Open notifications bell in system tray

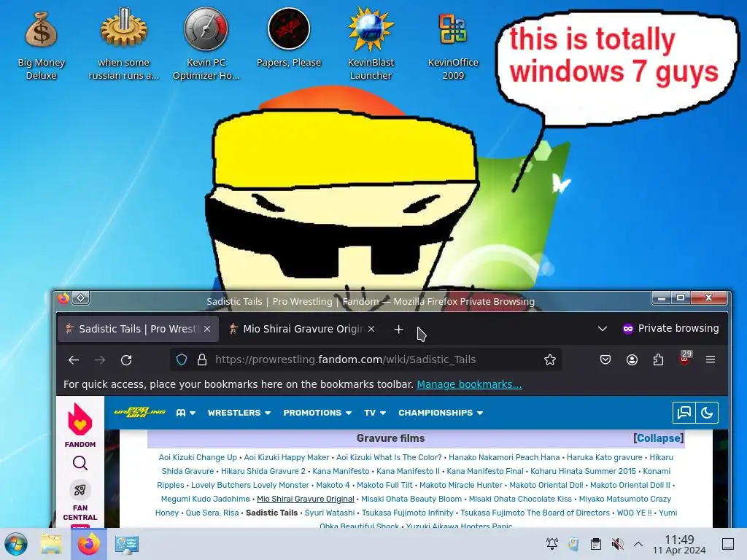[x=552, y=544]
